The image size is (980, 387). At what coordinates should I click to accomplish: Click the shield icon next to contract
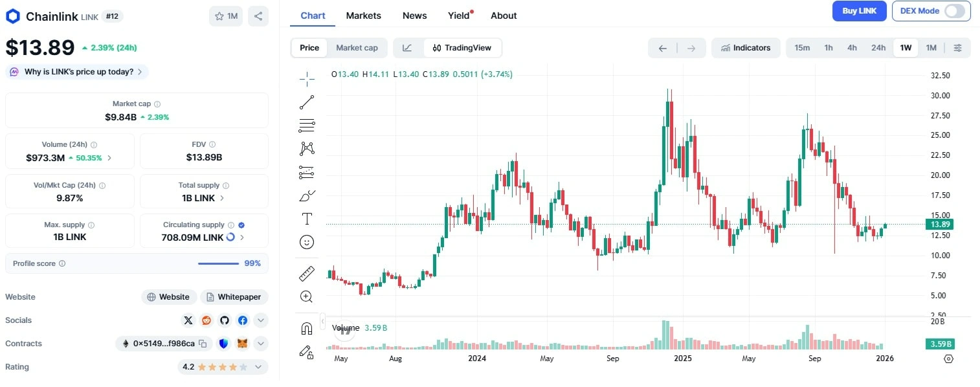(224, 344)
